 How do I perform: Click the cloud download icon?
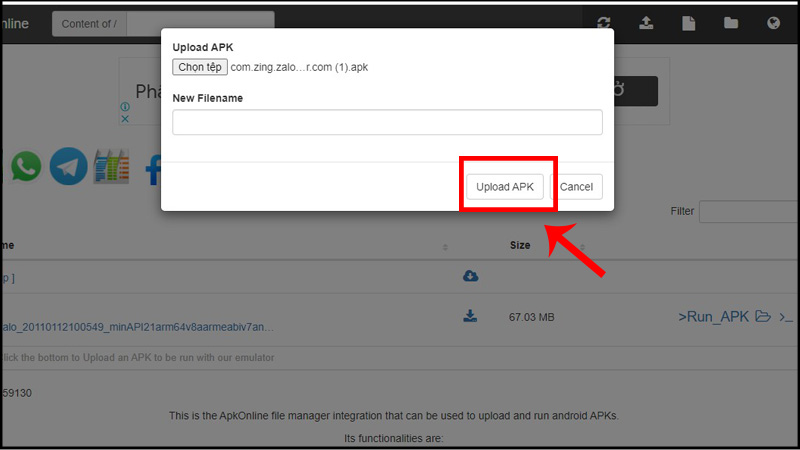coord(470,276)
